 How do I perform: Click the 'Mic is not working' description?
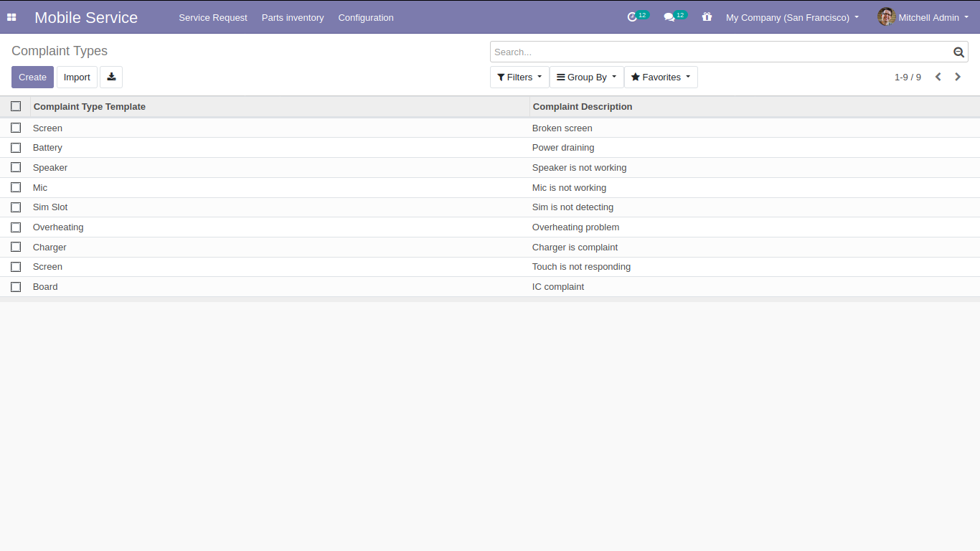(570, 187)
